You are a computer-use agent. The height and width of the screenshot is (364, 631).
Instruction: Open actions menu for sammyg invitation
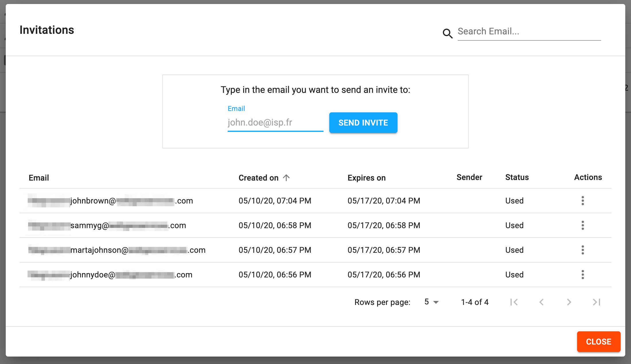(x=583, y=225)
